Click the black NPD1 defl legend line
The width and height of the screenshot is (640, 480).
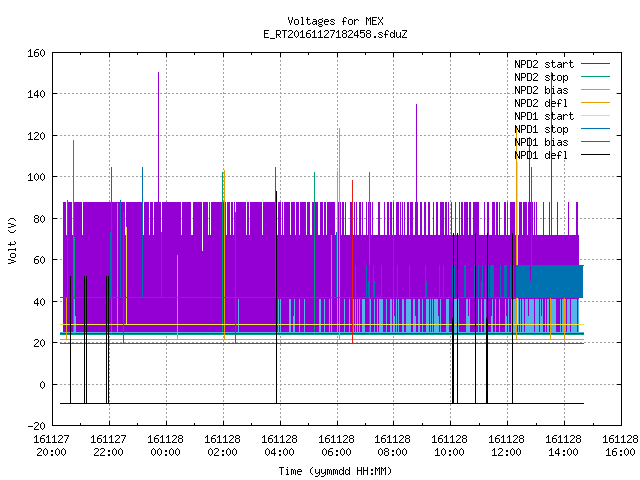[595, 155]
